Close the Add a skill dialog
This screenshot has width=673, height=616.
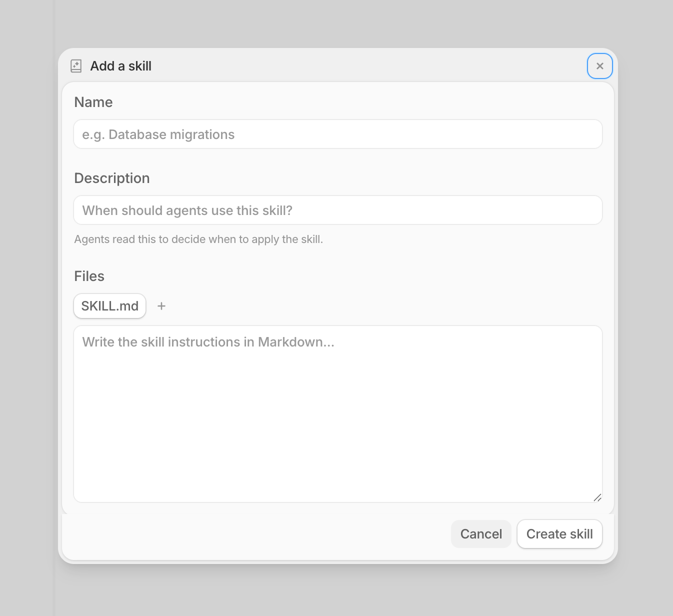pos(599,66)
